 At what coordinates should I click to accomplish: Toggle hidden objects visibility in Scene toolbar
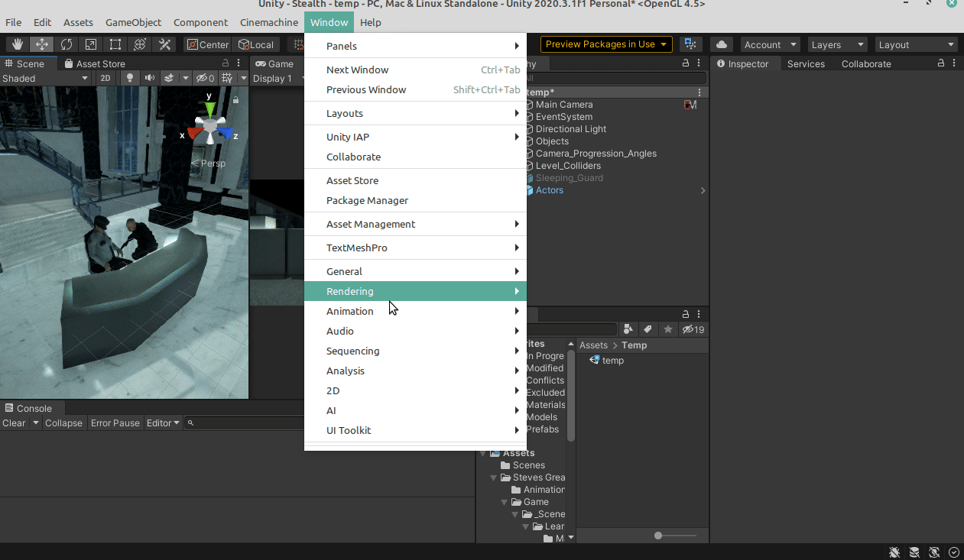[x=205, y=78]
